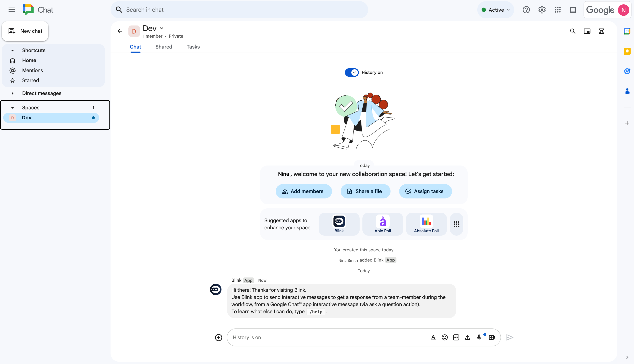Get add-ons with the plus icon
The image size is (634, 364).
pyautogui.click(x=627, y=123)
